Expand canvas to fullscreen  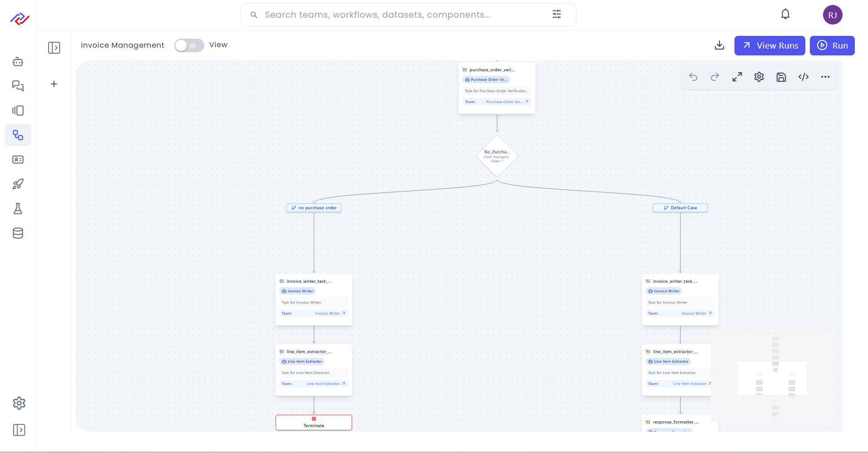pyautogui.click(x=737, y=77)
